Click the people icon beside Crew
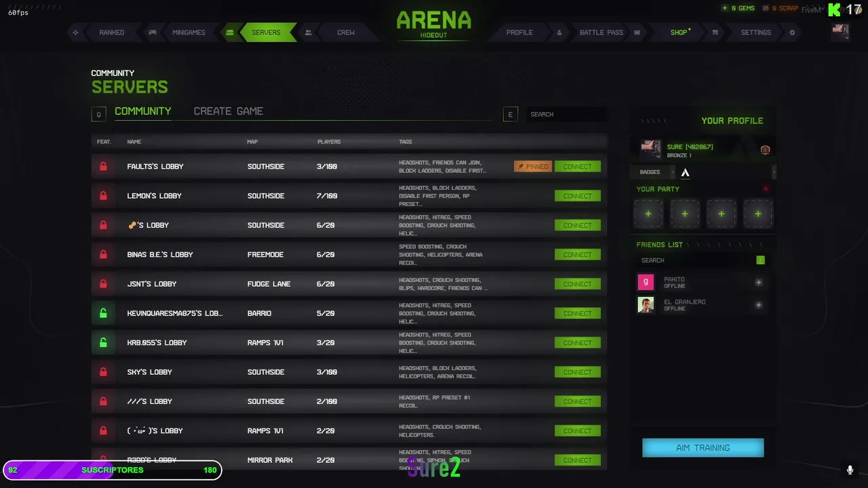The image size is (868, 488). (309, 33)
